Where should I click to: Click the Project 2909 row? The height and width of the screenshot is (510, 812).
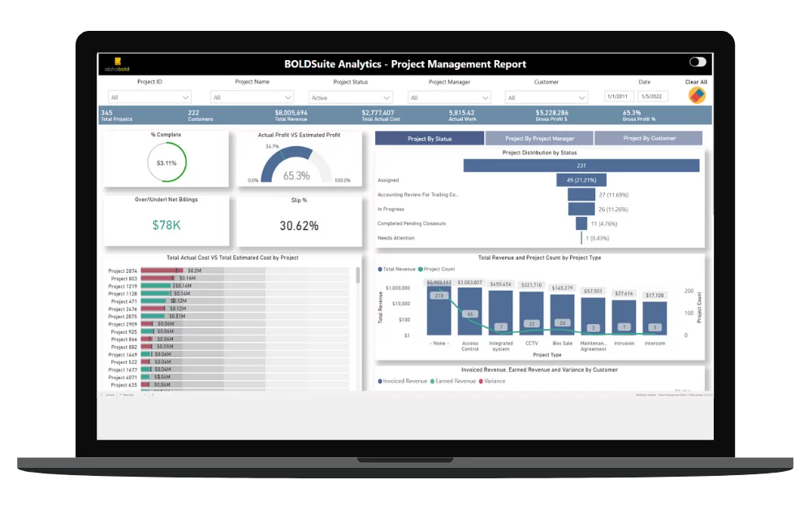pos(228,323)
